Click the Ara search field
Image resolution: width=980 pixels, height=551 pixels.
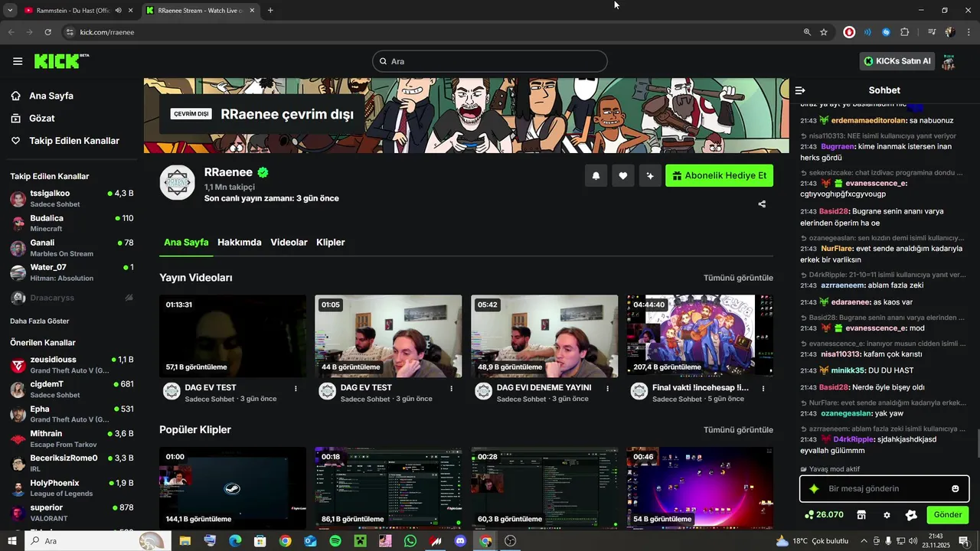(490, 61)
